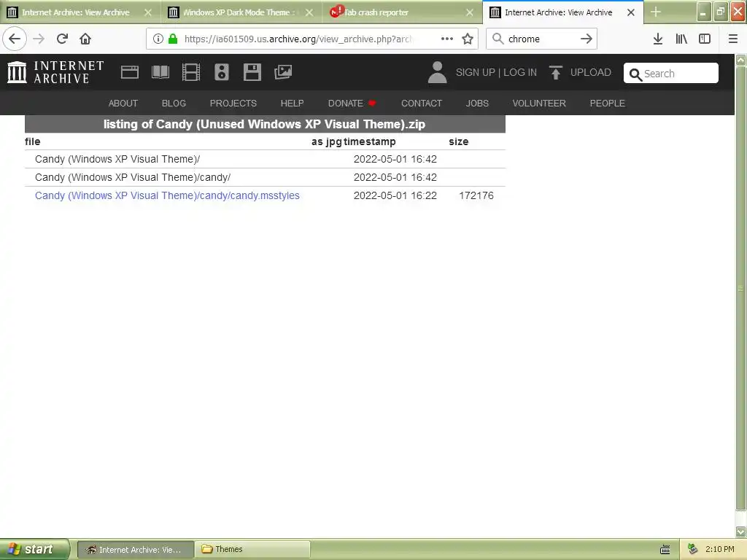Screen dimensions: 747x560
Task: Close the Tab crash reporter tab
Action: pyautogui.click(x=470, y=12)
